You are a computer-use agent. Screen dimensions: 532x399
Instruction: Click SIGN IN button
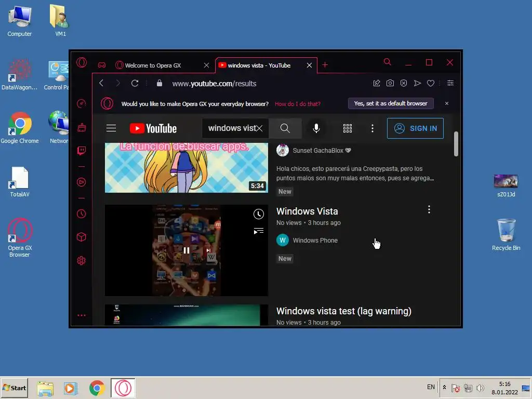[x=415, y=128]
